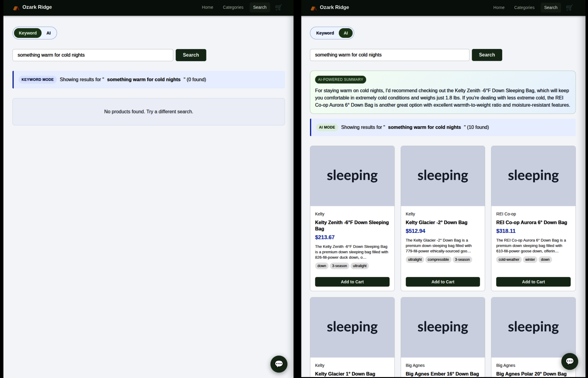Click the 'winter' tag on REI Aurora card

tap(530, 260)
